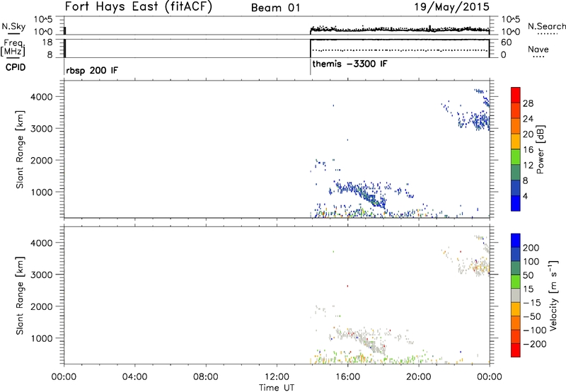
Task: Click the 60 tick on Nave axis
Action: point(506,42)
